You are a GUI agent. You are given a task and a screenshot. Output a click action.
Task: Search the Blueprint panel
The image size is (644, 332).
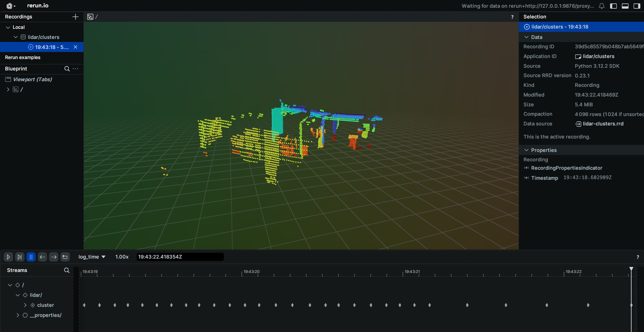point(67,69)
